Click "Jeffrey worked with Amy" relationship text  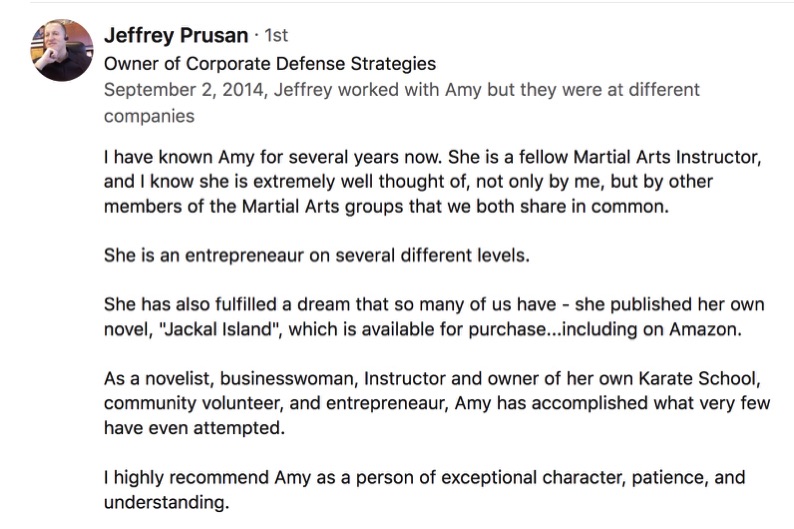(377, 90)
